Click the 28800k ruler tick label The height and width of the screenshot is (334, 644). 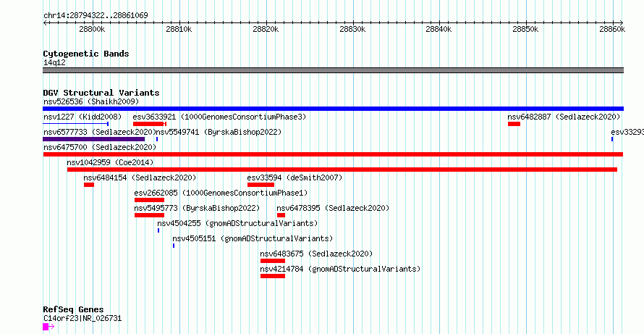pyautogui.click(x=93, y=29)
